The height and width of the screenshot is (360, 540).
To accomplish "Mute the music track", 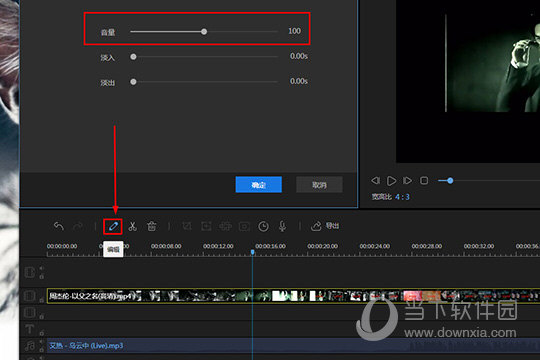I will pos(42,342).
